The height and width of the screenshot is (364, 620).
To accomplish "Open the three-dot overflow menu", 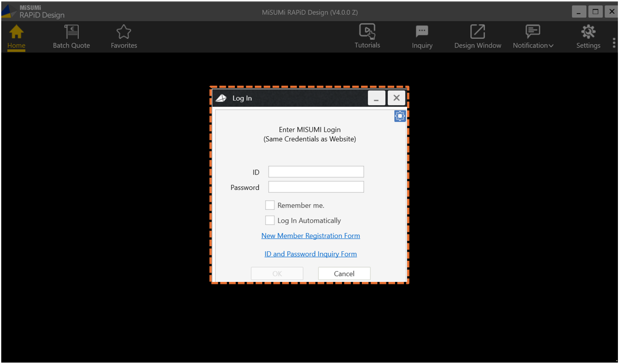I will click(614, 43).
